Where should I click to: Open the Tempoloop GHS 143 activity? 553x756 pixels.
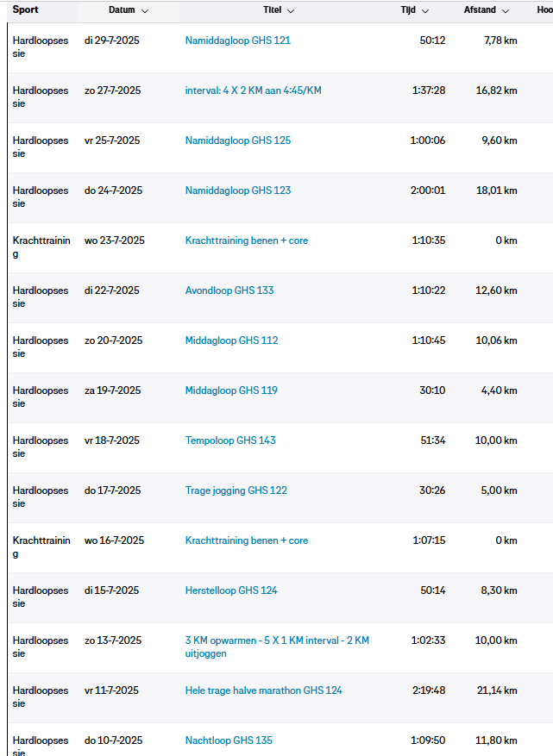coord(230,440)
